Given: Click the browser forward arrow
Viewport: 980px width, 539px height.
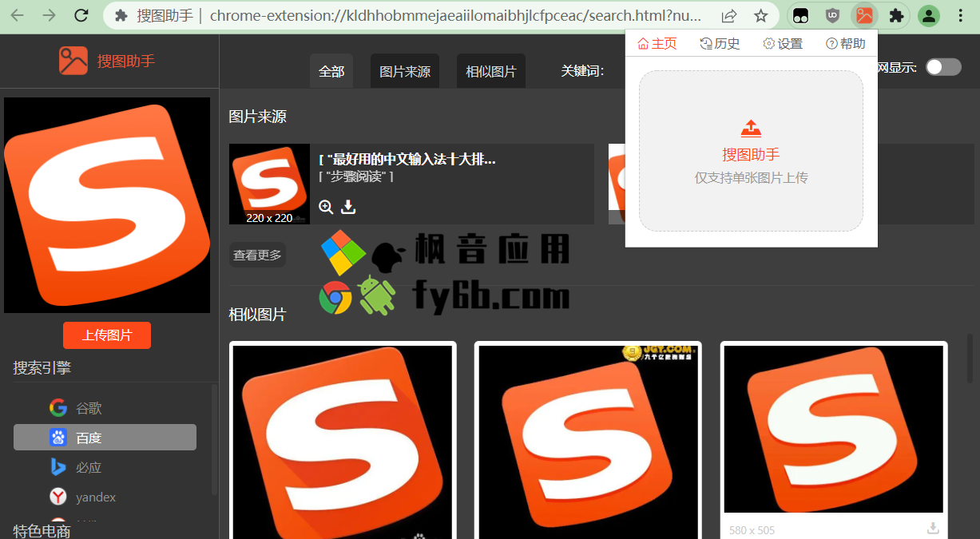Looking at the screenshot, I should click(x=49, y=15).
